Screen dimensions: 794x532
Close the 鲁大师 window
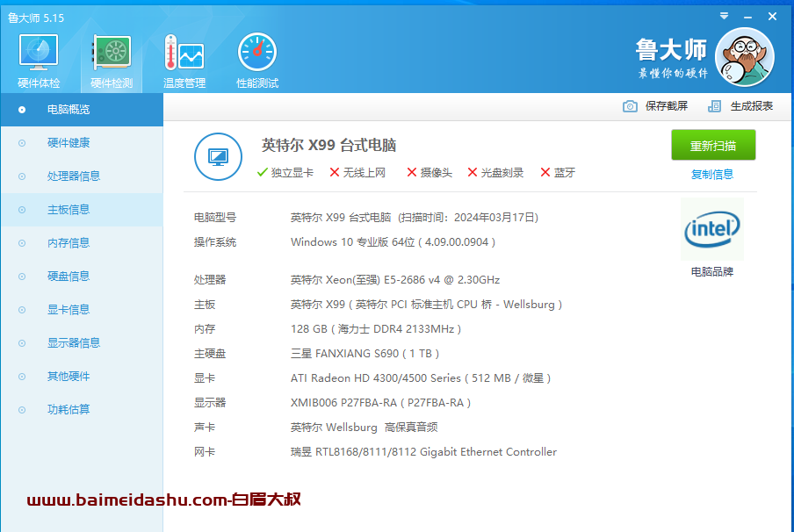click(x=772, y=17)
